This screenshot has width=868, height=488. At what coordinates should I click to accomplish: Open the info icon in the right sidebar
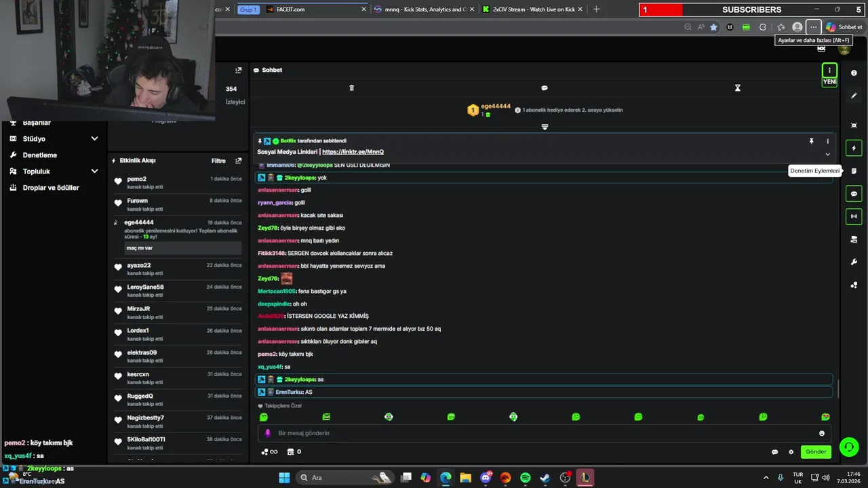(854, 73)
